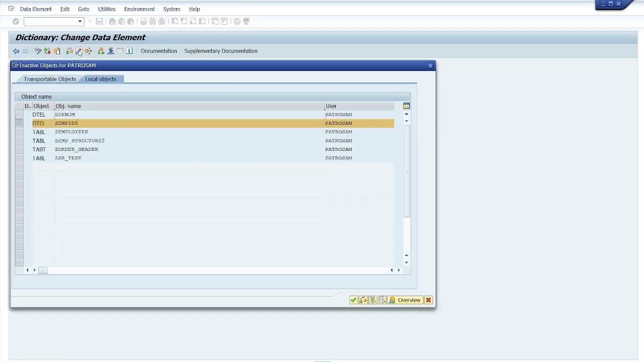This screenshot has width=644, height=362.
Task: Open Supplementary Documentation
Action: 220,51
